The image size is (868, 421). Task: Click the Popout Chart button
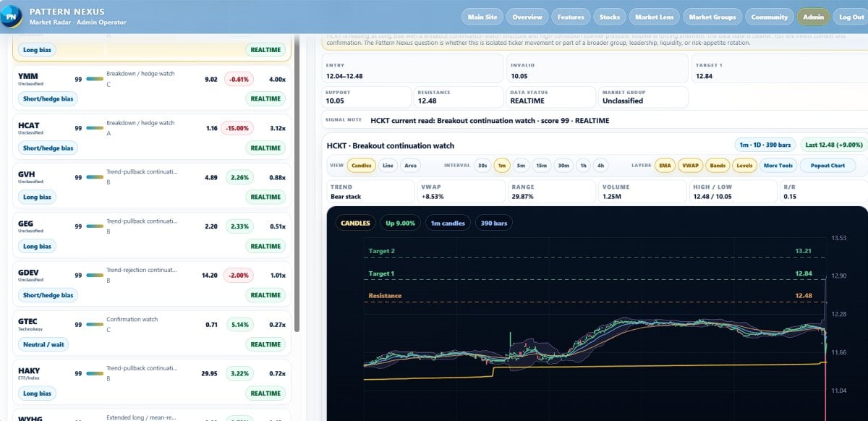[x=827, y=166]
